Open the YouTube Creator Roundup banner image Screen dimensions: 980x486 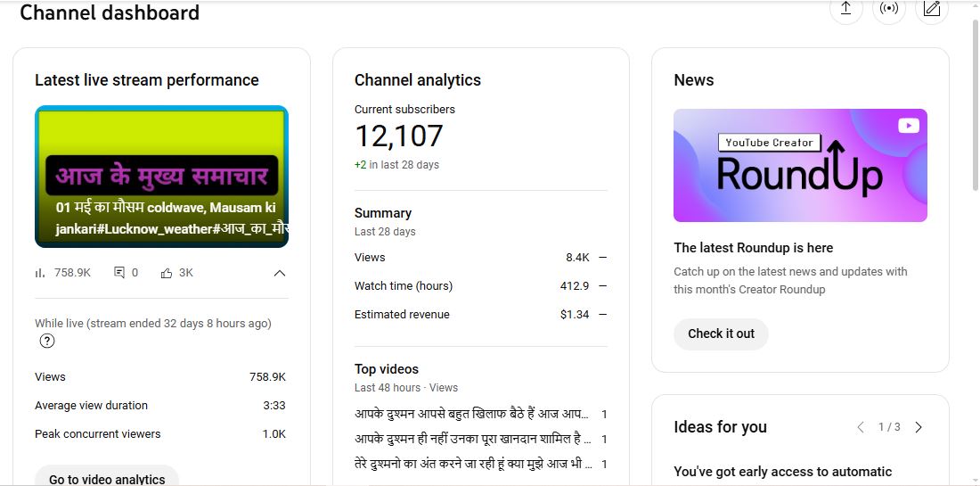click(800, 165)
